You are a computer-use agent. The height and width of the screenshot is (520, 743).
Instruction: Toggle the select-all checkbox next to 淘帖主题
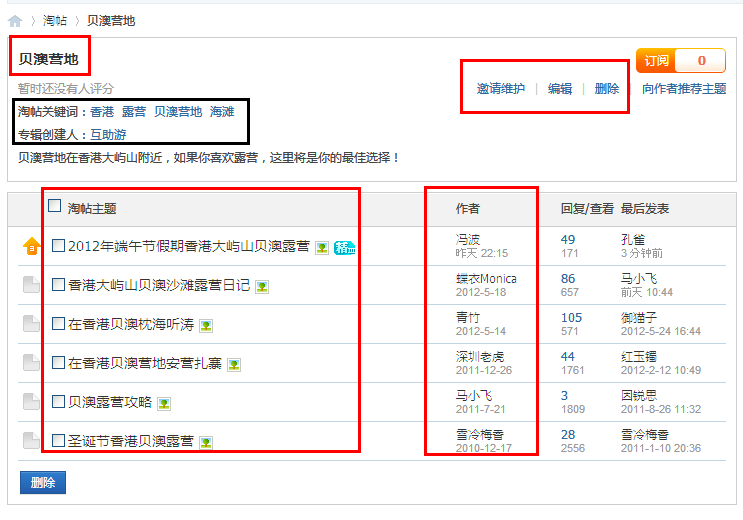(x=54, y=206)
